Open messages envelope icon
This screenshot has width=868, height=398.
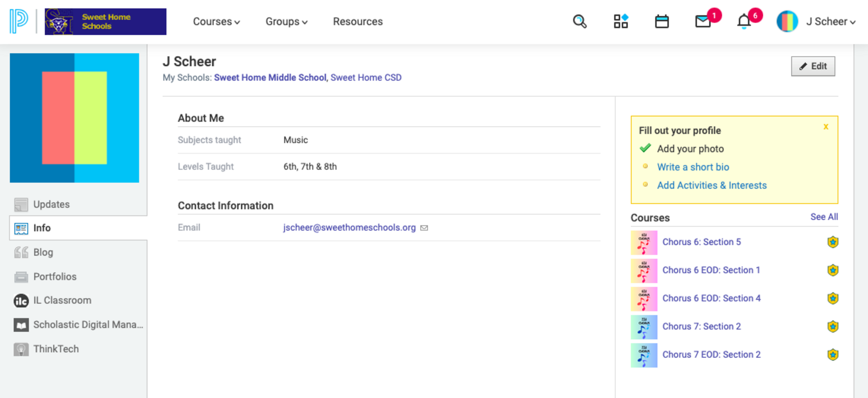703,21
